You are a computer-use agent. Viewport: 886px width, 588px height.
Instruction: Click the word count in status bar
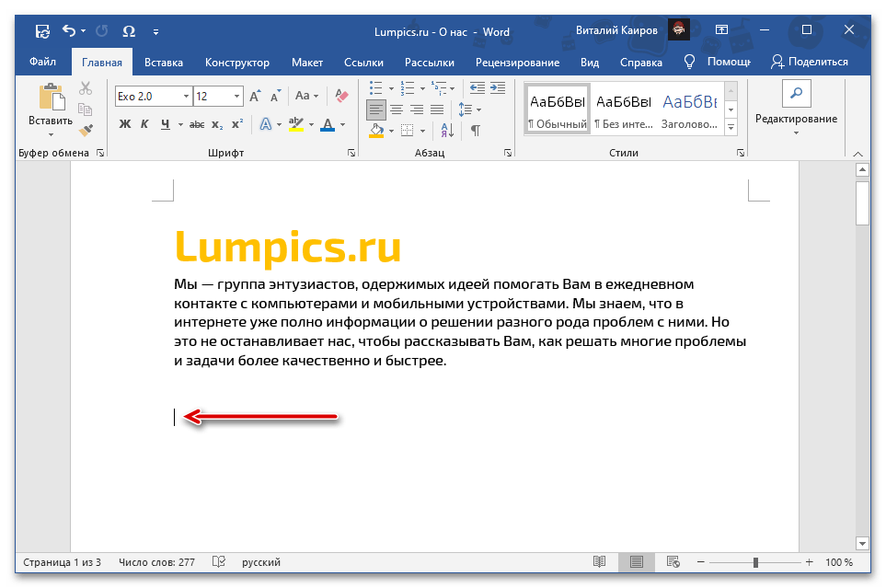pyautogui.click(x=157, y=562)
